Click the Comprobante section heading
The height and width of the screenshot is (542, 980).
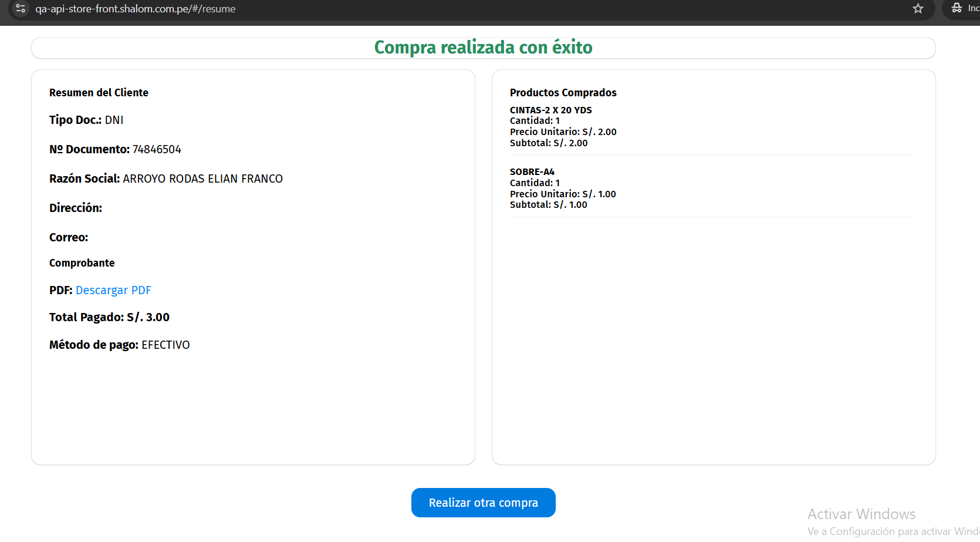(82, 263)
